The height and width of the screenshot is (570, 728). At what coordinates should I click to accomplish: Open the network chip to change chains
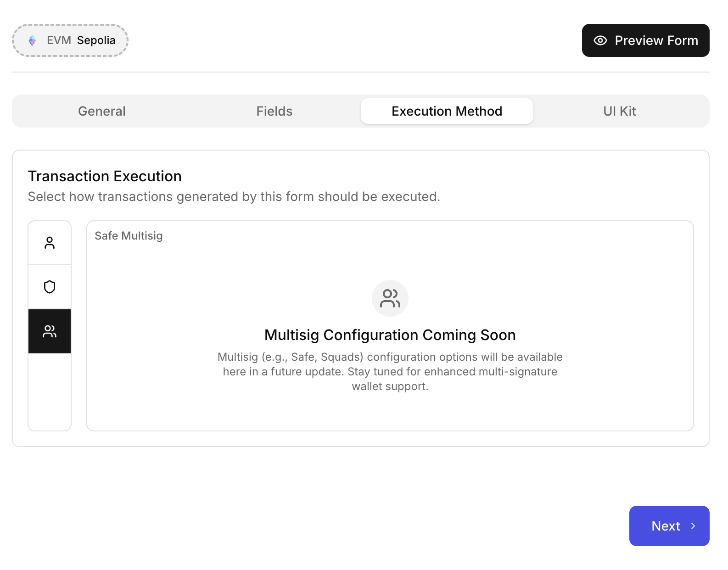[x=70, y=40]
